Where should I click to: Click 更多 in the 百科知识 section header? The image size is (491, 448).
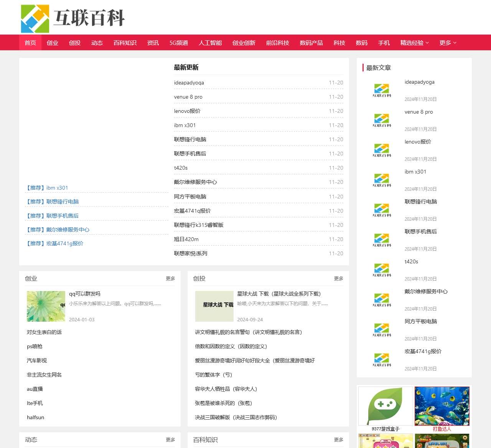(339, 440)
